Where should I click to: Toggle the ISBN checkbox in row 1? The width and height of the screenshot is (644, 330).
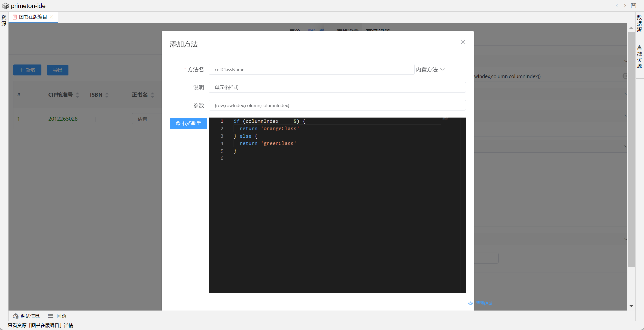[93, 119]
